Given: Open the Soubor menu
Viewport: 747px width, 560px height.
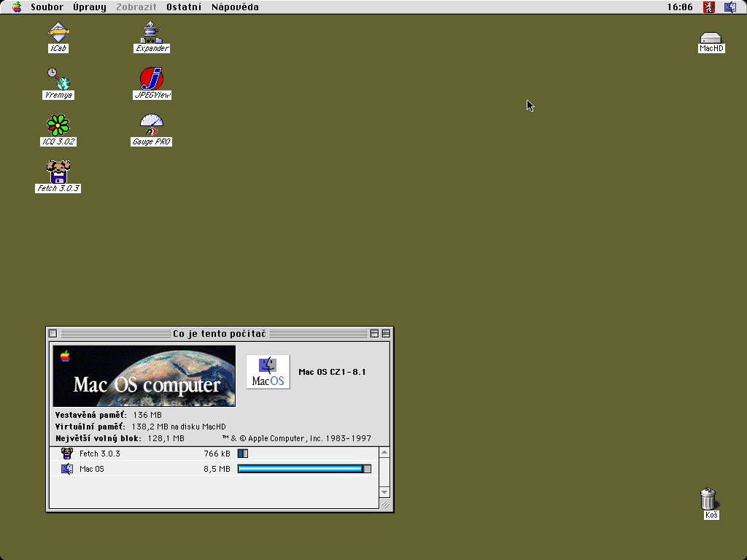Looking at the screenshot, I should 47,7.
